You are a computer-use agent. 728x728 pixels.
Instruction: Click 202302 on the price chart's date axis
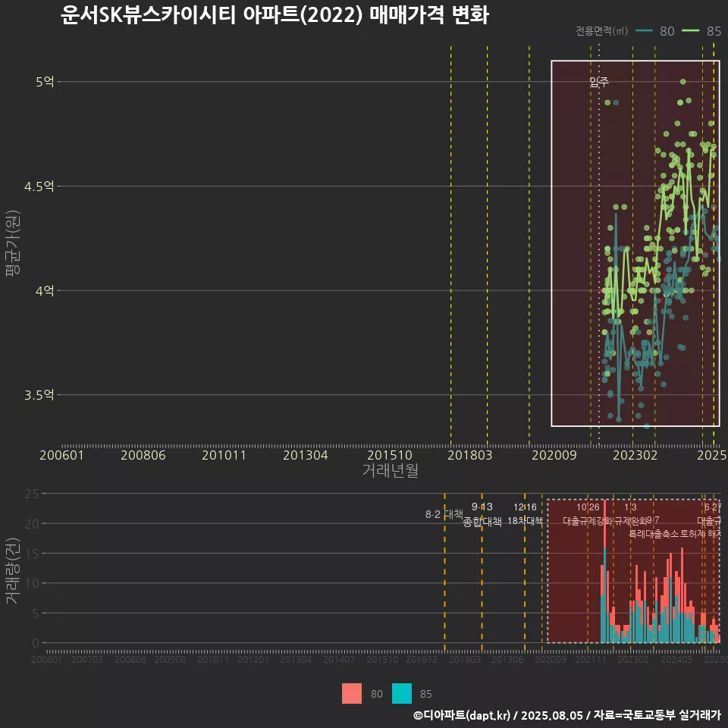click(635, 455)
